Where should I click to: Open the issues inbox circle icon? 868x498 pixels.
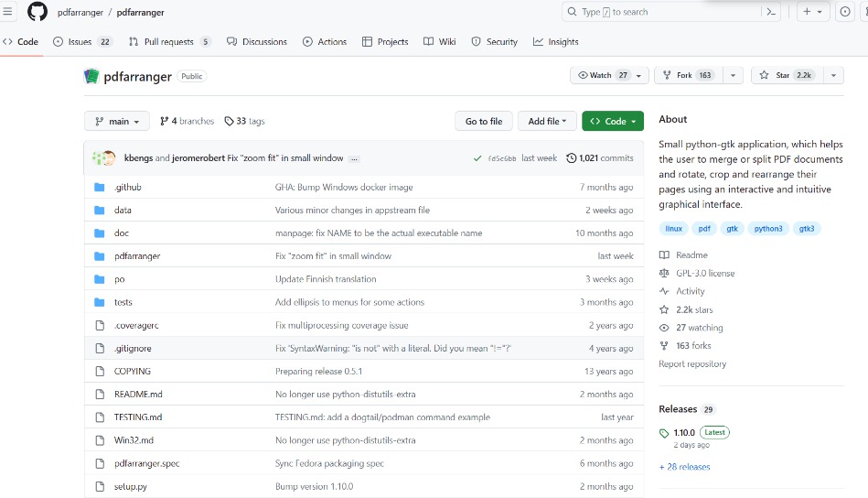point(845,12)
